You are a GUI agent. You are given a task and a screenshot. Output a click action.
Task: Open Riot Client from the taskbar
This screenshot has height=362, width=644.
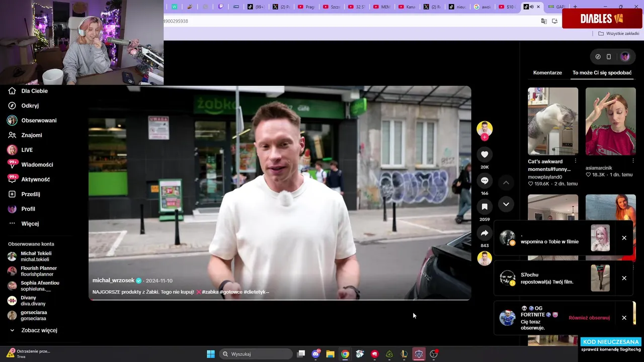pyautogui.click(x=375, y=354)
